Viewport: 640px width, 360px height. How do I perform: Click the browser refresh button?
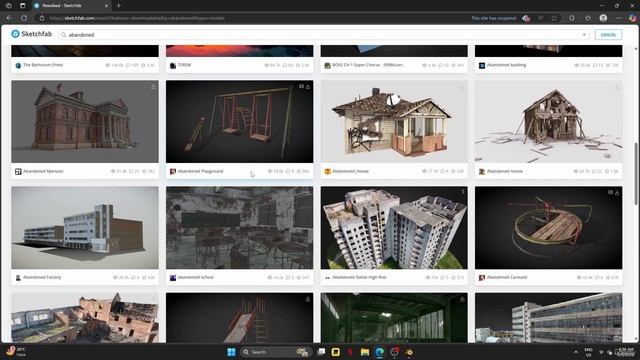click(x=24, y=18)
